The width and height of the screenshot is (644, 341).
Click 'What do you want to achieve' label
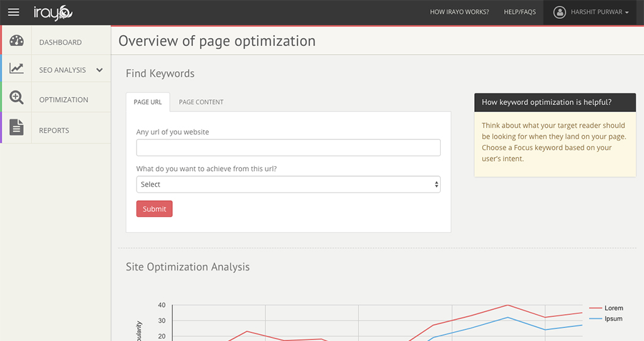(206, 169)
